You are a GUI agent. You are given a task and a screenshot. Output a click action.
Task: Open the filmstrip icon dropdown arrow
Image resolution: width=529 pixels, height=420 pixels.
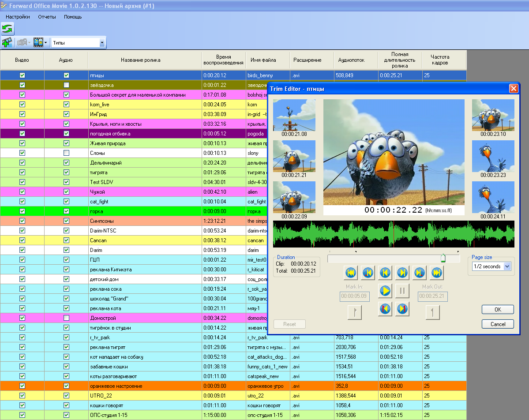(x=45, y=43)
